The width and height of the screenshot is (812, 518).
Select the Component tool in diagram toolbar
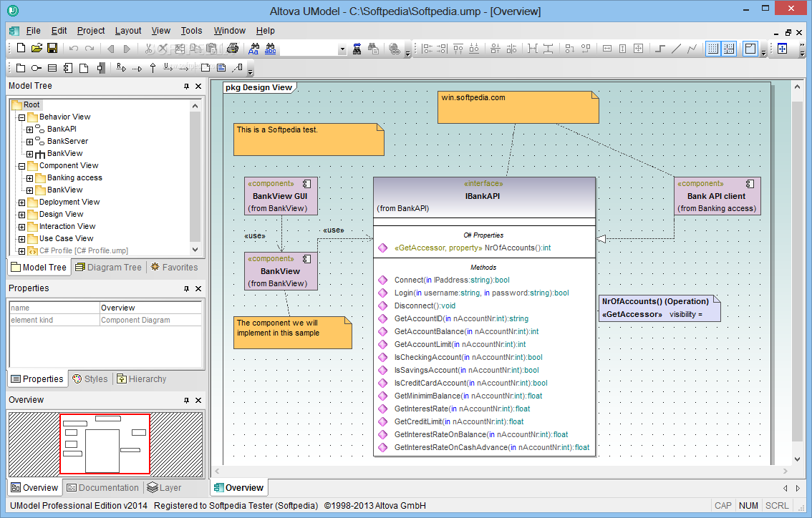68,68
